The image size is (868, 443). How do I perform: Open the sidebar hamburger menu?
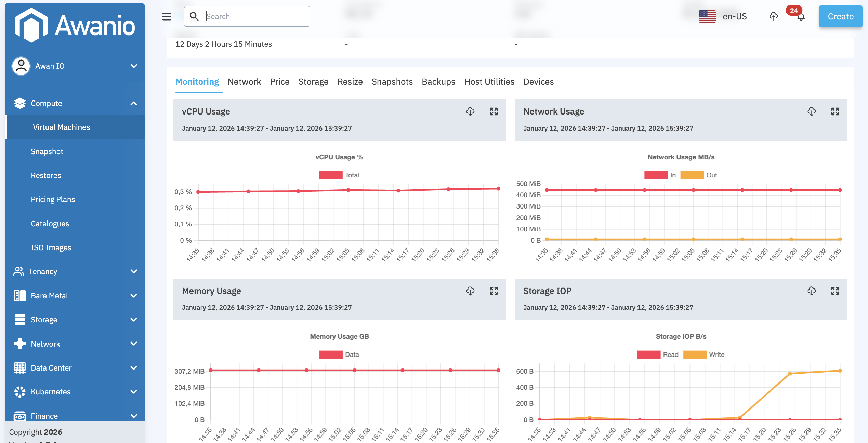click(166, 16)
